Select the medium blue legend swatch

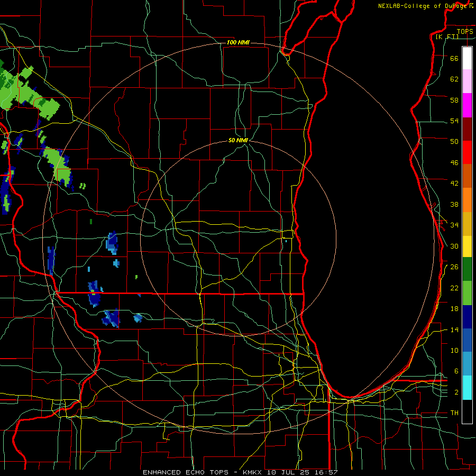pyautogui.click(x=467, y=340)
